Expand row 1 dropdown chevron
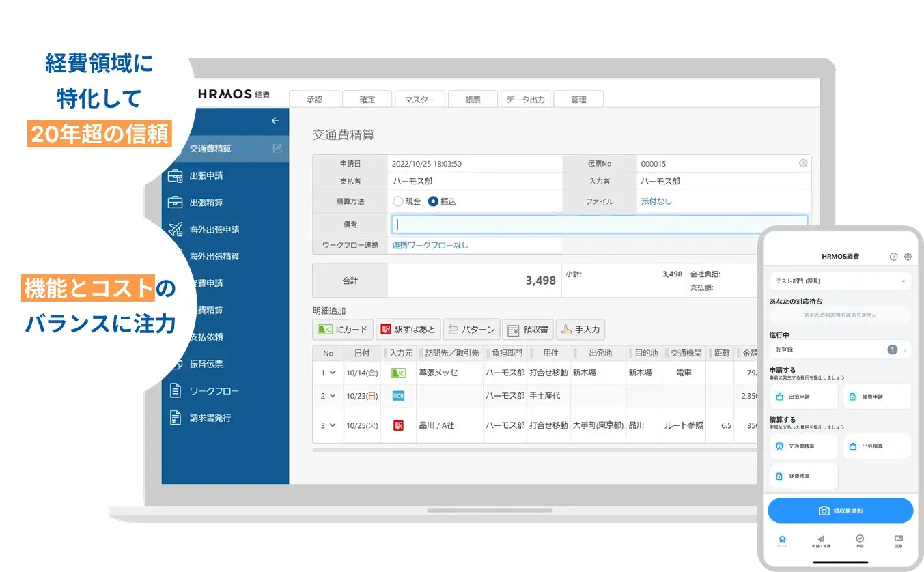Viewport: 924px width, 572px height. 333,373
